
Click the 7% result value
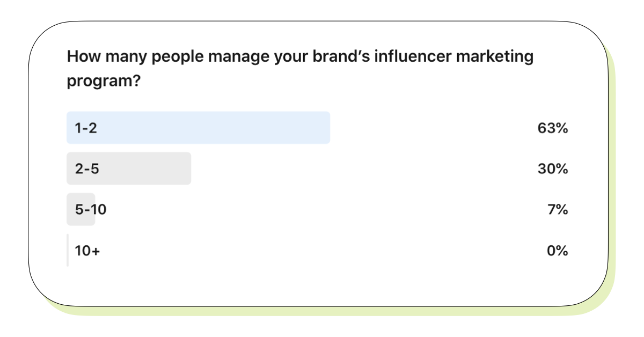click(557, 210)
